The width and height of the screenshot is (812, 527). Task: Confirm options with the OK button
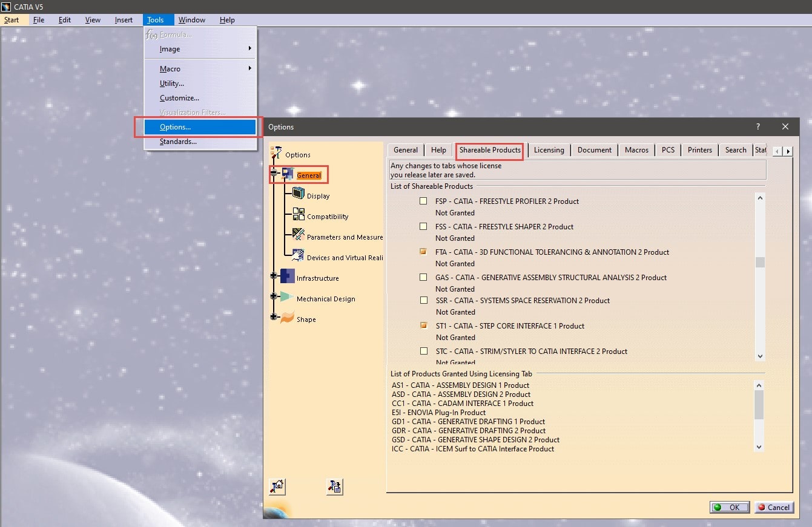point(729,507)
